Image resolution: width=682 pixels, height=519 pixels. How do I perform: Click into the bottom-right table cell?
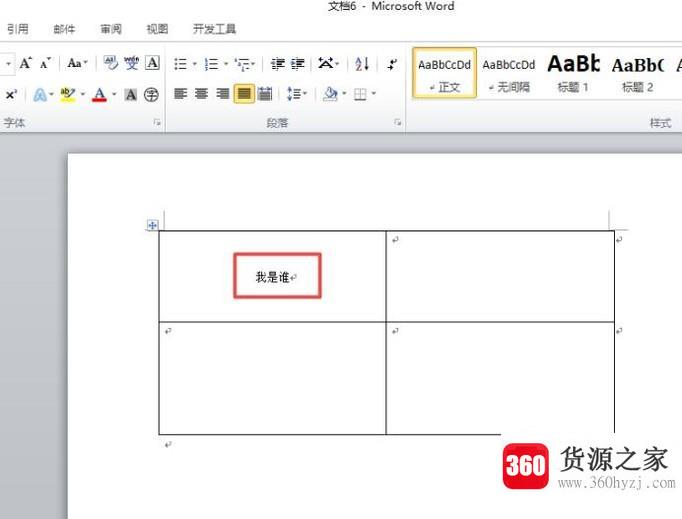[x=500, y=378]
